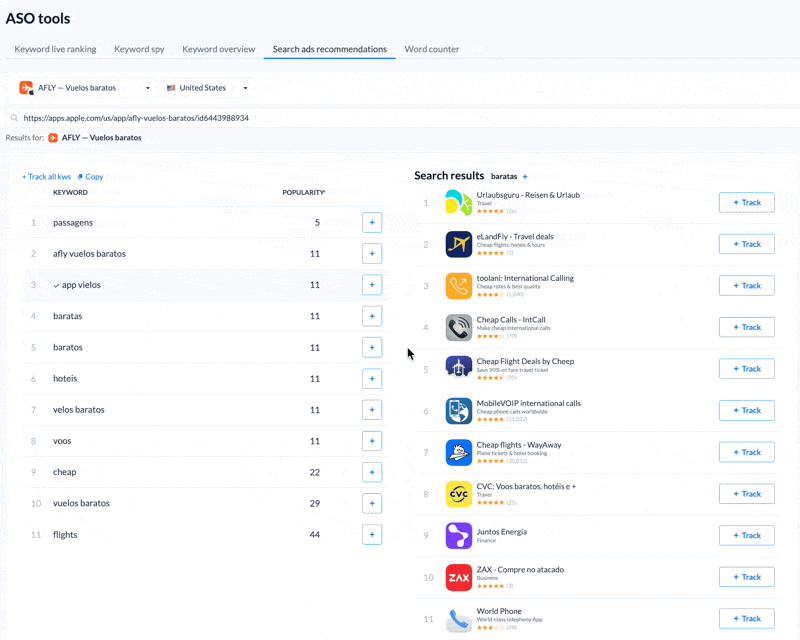
Task: Track the MobileVOIP app
Action: [x=746, y=410]
